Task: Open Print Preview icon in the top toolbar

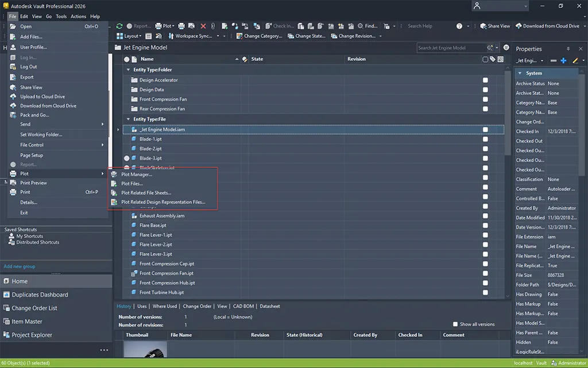Action: pyautogui.click(x=192, y=26)
